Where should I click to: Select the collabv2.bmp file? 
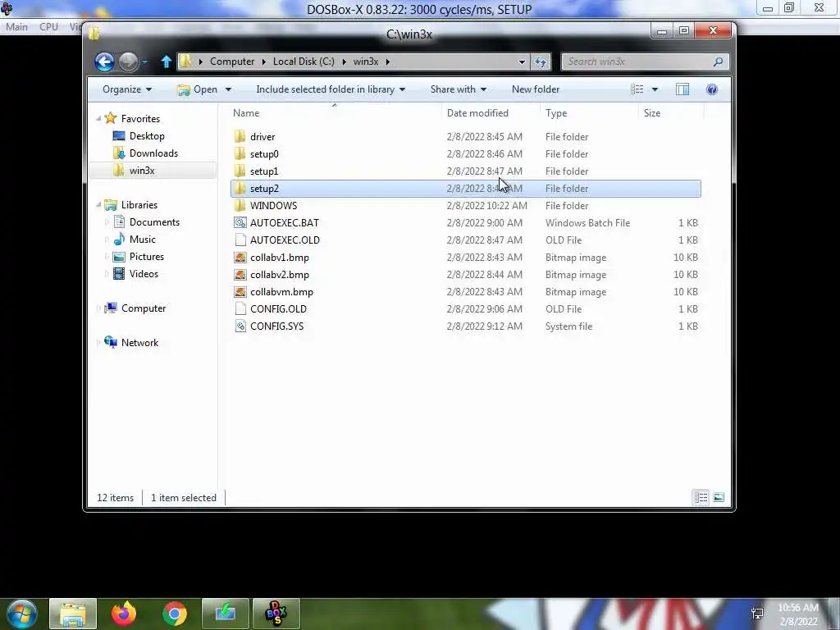tap(466, 275)
